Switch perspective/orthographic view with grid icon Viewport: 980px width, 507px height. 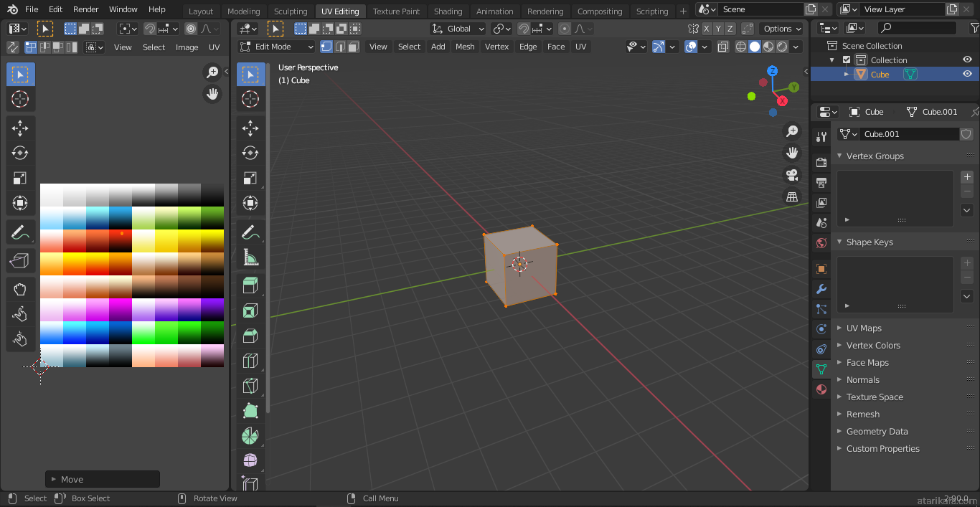coord(792,196)
